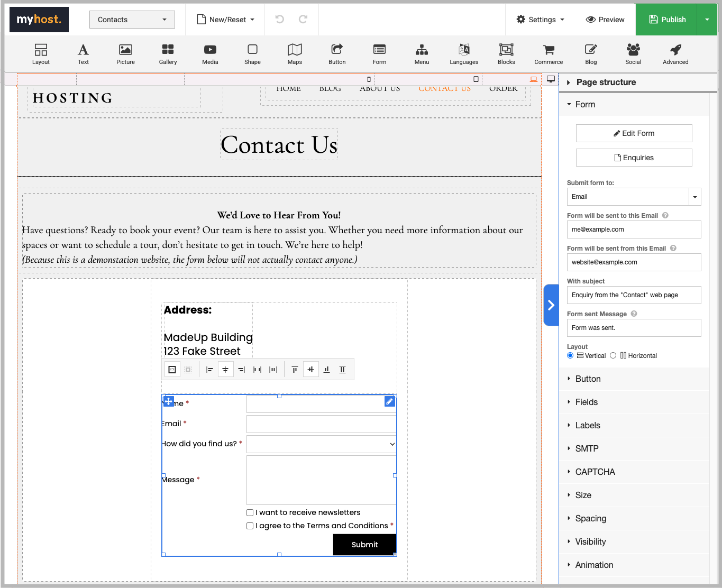Expand the CAPTCHA settings section

(x=595, y=472)
